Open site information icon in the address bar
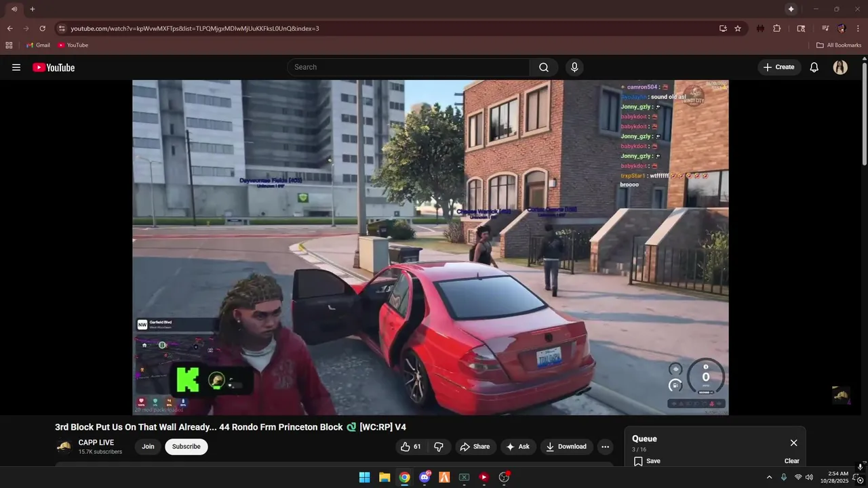The height and width of the screenshot is (488, 868). click(62, 28)
